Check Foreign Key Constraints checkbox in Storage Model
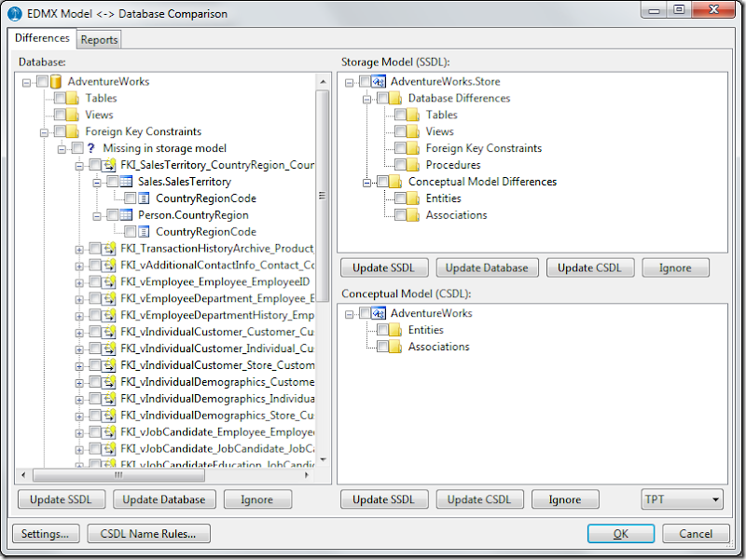746x560 pixels. point(401,148)
